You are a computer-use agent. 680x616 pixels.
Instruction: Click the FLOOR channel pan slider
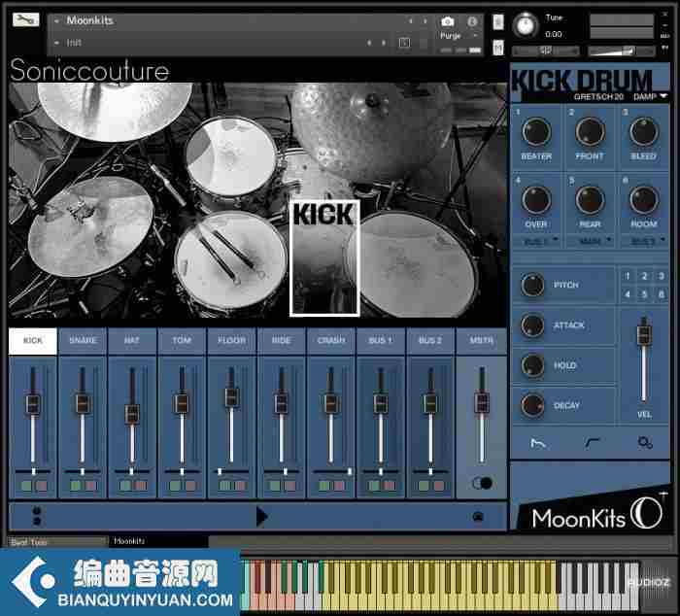coord(231,471)
